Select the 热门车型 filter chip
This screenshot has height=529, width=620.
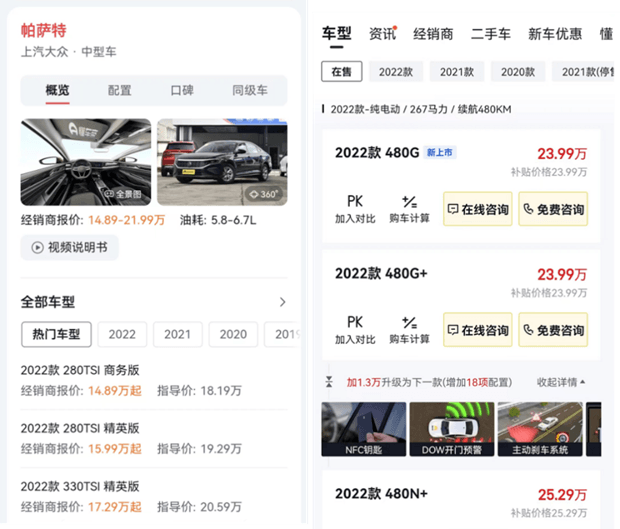[57, 334]
